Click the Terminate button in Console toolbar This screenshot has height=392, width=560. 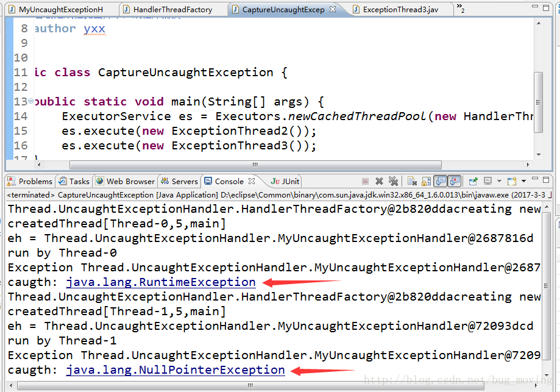coord(365,182)
